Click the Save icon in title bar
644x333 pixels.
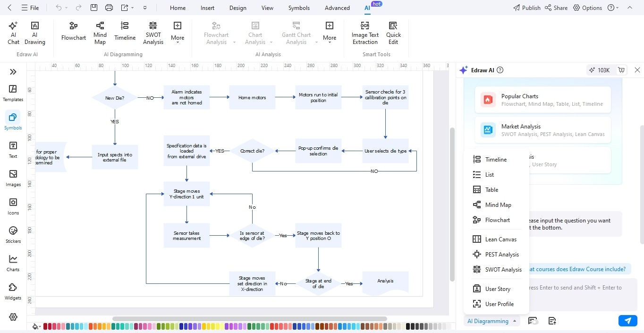coord(94,8)
